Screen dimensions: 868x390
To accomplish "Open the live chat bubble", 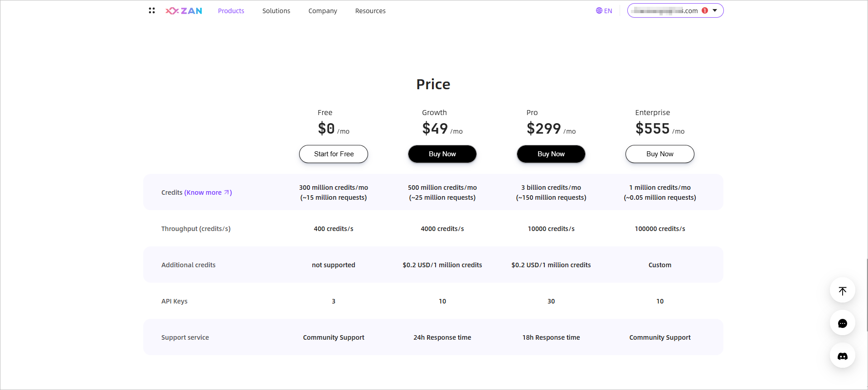I will pyautogui.click(x=843, y=323).
